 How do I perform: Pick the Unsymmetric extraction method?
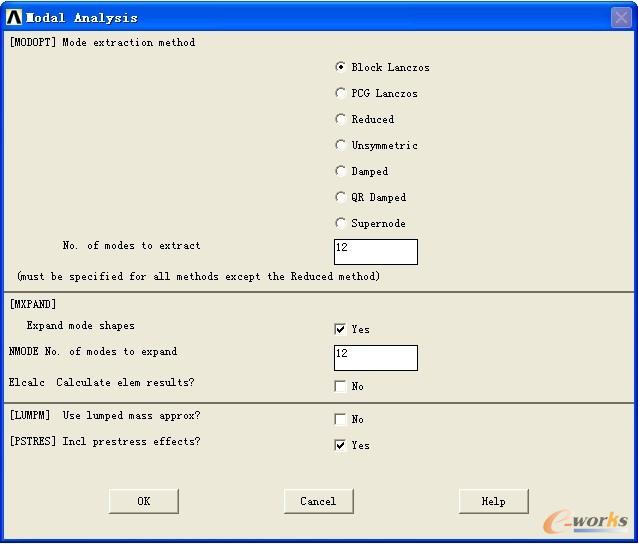(341, 145)
